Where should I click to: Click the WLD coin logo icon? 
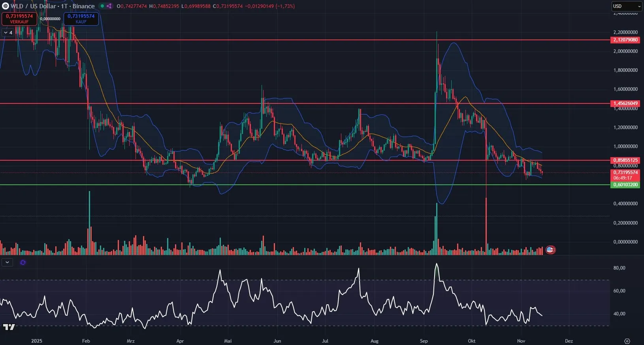(6, 6)
